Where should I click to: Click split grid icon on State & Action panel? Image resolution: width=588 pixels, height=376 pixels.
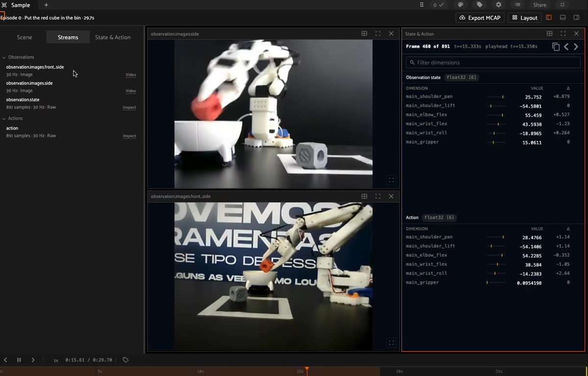[x=549, y=34]
